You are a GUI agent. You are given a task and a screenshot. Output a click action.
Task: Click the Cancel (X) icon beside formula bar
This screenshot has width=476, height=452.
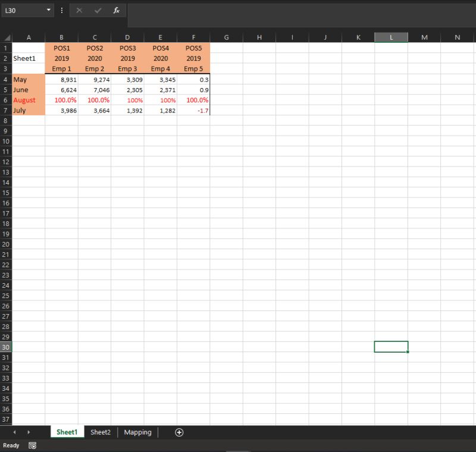tap(80, 10)
